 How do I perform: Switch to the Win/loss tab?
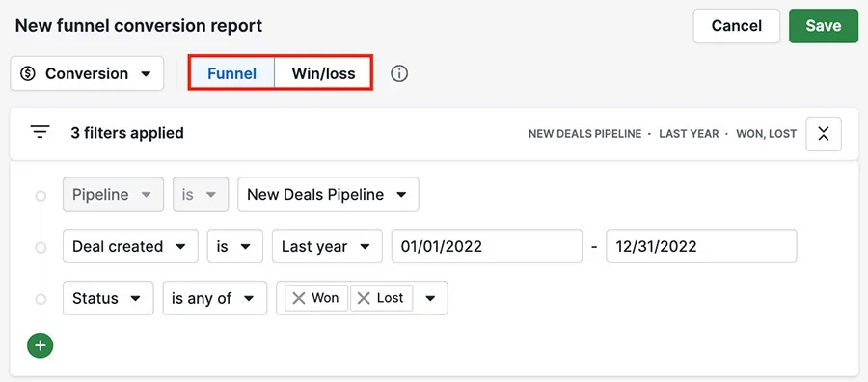323,73
